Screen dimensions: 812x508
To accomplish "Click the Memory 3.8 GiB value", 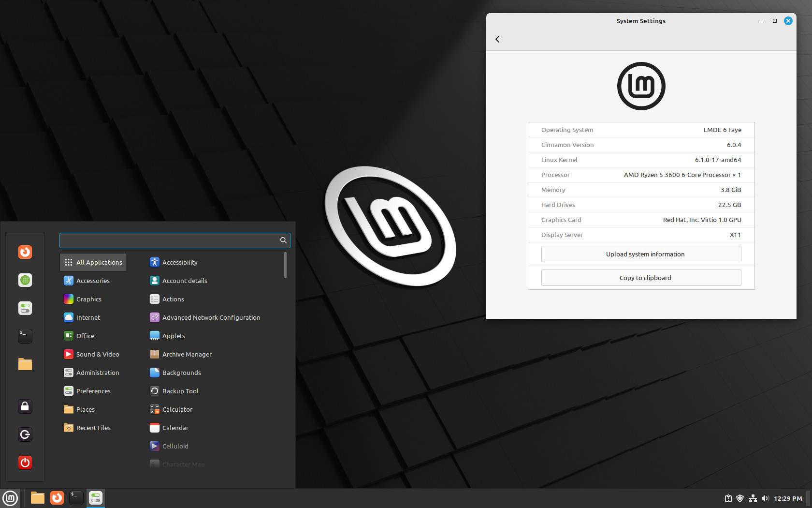I will 730,190.
